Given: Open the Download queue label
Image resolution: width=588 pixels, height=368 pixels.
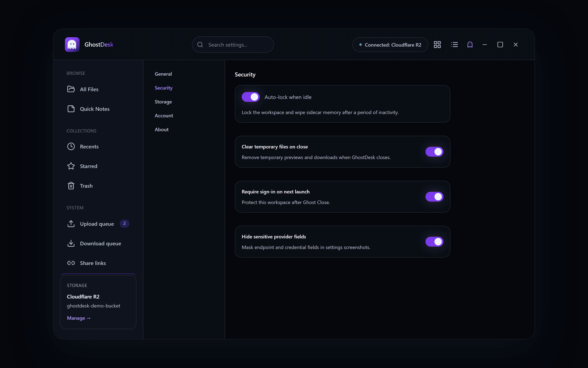Looking at the screenshot, I should pos(101,243).
